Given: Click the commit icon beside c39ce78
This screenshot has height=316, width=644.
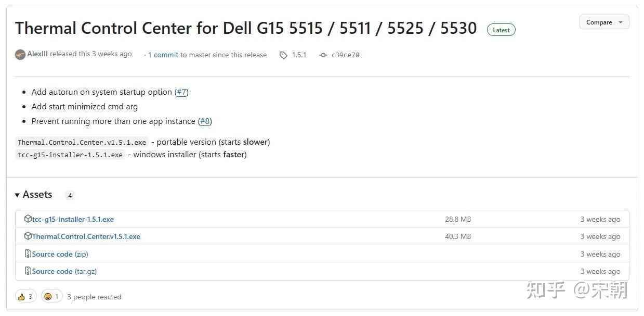Looking at the screenshot, I should tap(323, 55).
